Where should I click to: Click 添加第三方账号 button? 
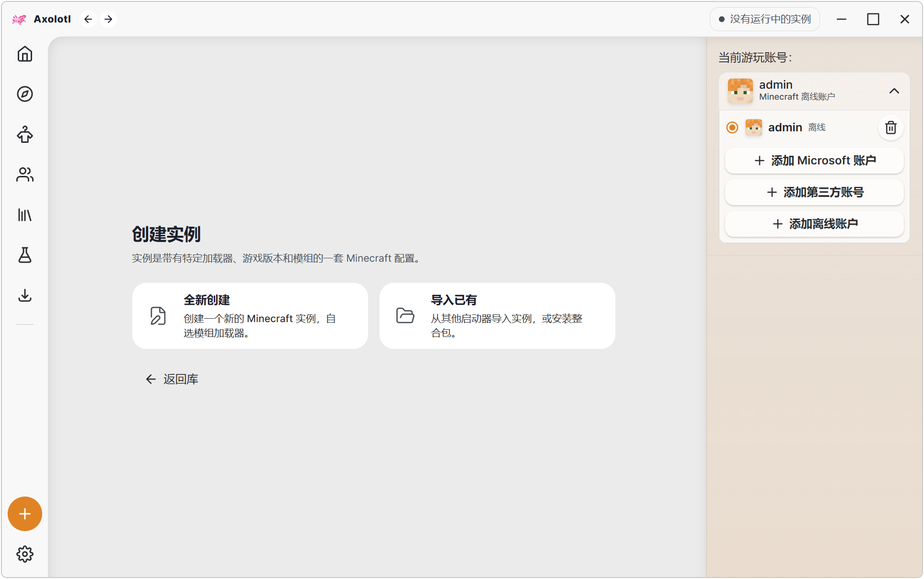tap(814, 192)
